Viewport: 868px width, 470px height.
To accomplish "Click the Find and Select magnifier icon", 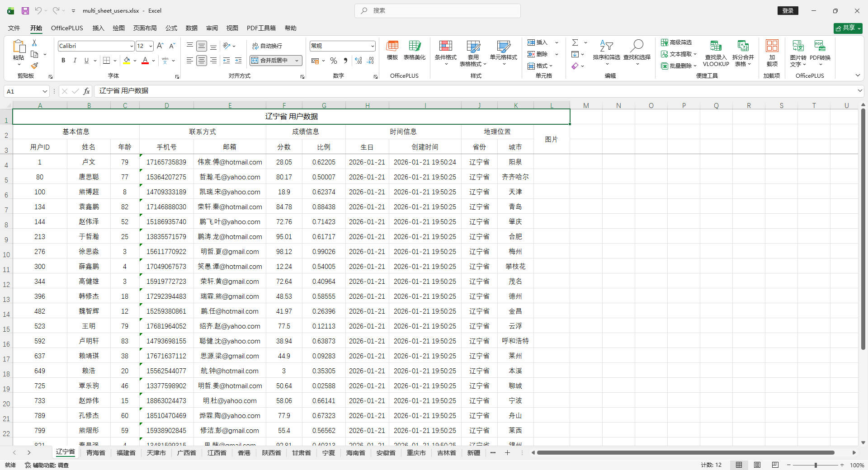I will tap(637, 46).
